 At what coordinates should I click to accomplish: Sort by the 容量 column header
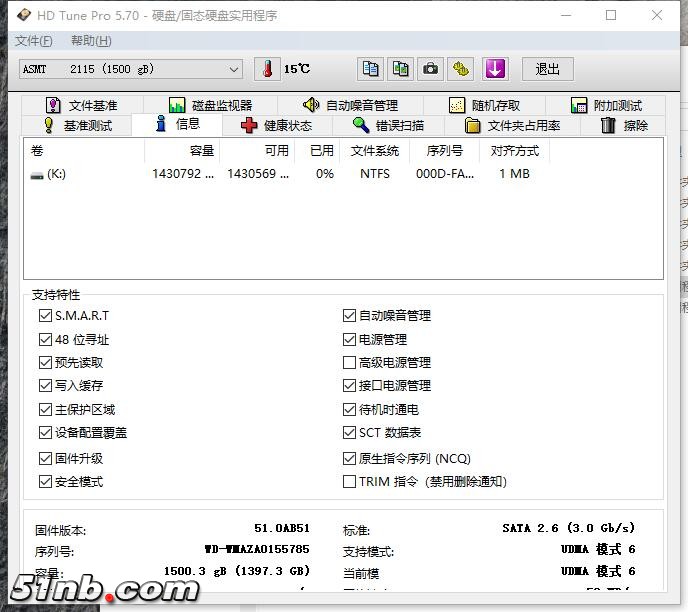click(182, 151)
